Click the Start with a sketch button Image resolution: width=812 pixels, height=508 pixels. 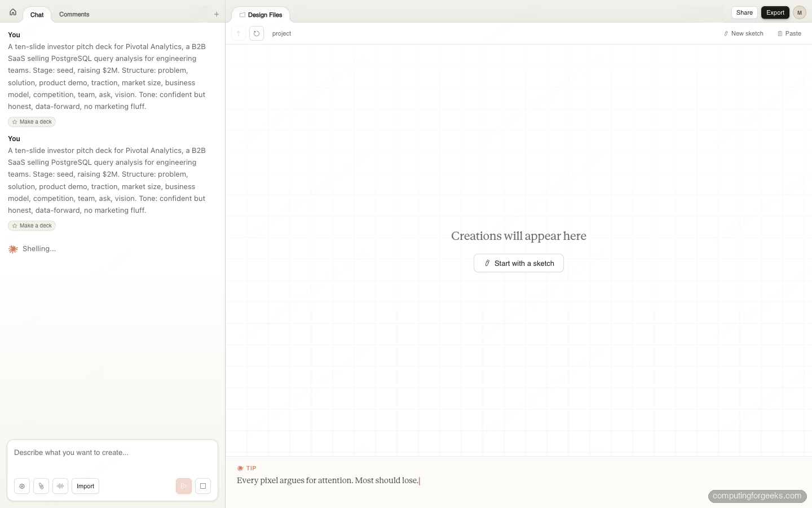(x=519, y=263)
